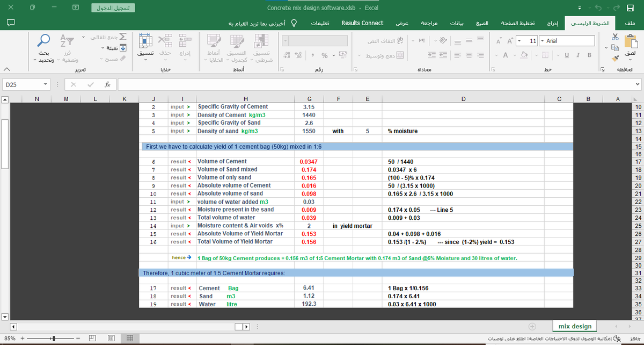Image resolution: width=644 pixels, height=345 pixels.
Task: Open the File (ملف) tab
Action: coord(631,23)
